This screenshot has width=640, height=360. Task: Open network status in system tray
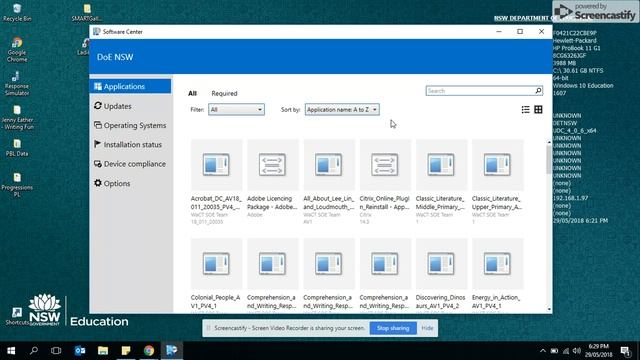pos(566,351)
